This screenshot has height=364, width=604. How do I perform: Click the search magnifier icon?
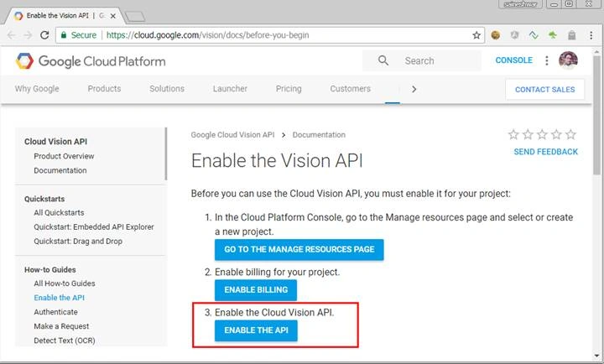coord(383,60)
